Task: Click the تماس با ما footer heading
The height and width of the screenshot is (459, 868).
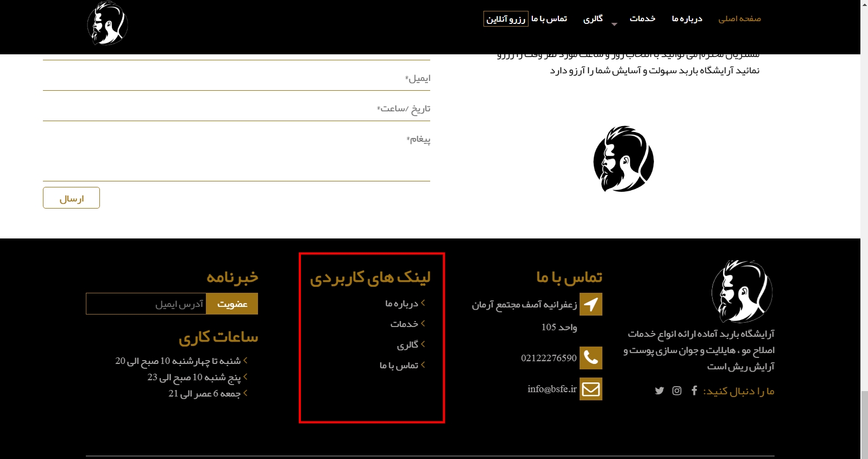Action: 569,277
